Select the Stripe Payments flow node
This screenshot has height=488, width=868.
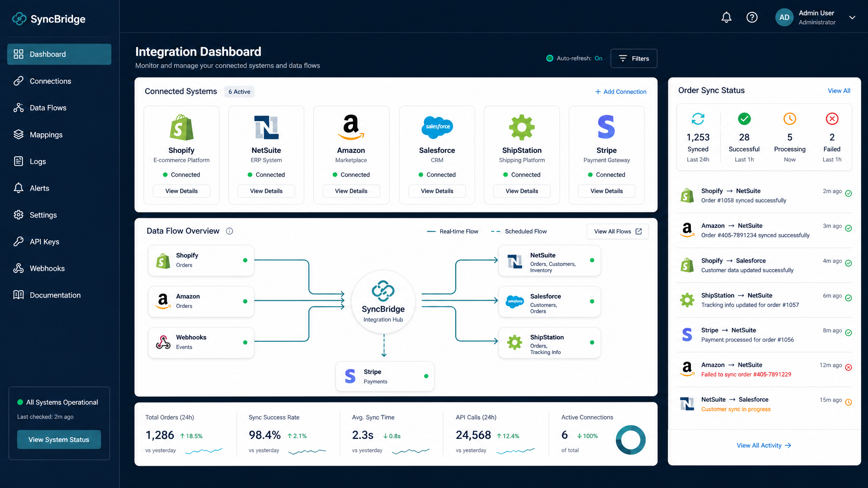385,376
